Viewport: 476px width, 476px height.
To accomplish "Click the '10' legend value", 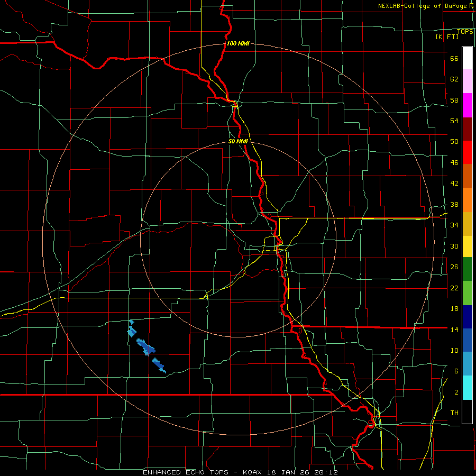I will [x=454, y=351].
